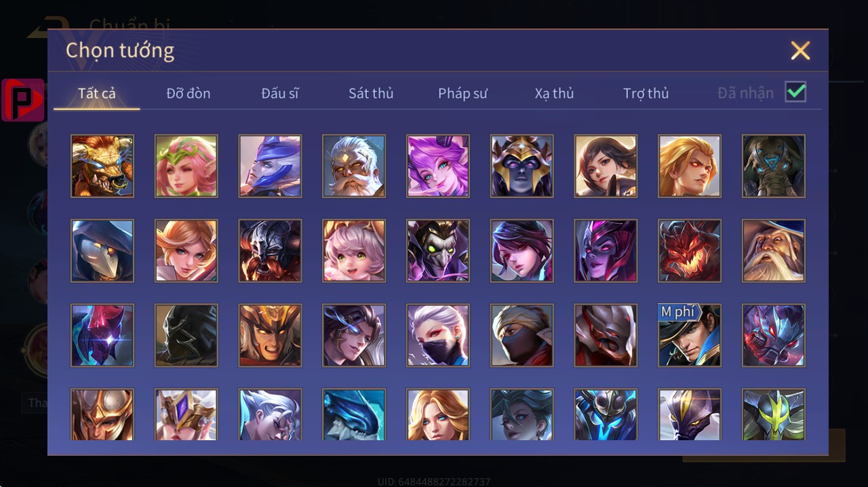The width and height of the screenshot is (868, 487).
Task: Open the 'Đấu sĩ' tab
Action: (280, 94)
